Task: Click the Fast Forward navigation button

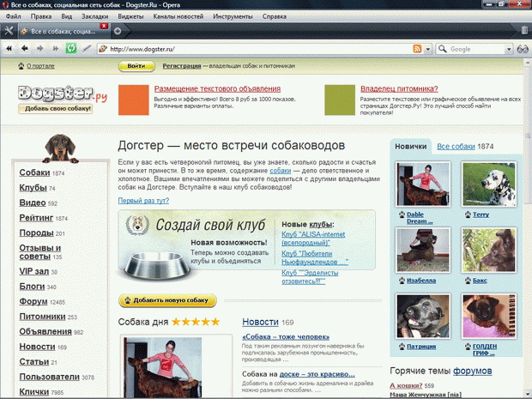Action: click(x=55, y=49)
